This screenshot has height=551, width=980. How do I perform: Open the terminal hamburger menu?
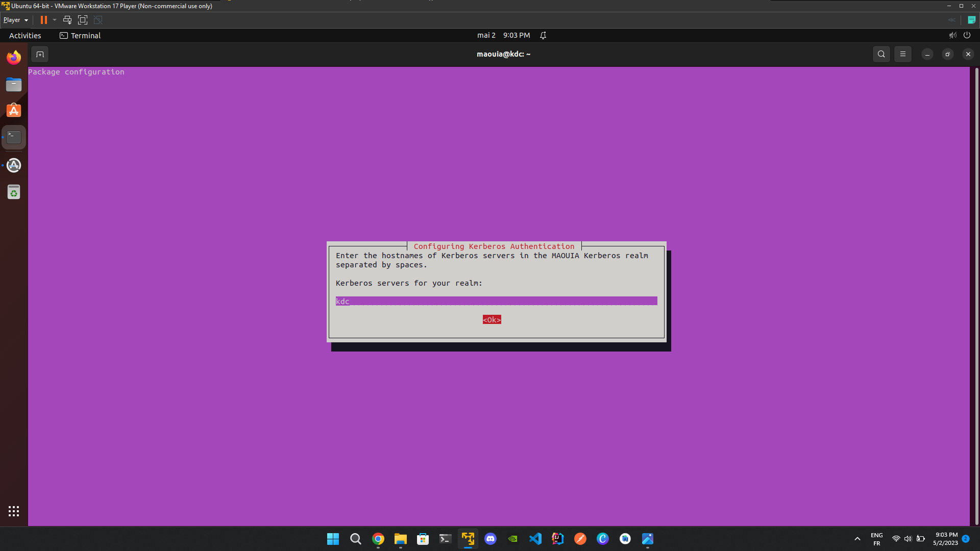(x=902, y=54)
